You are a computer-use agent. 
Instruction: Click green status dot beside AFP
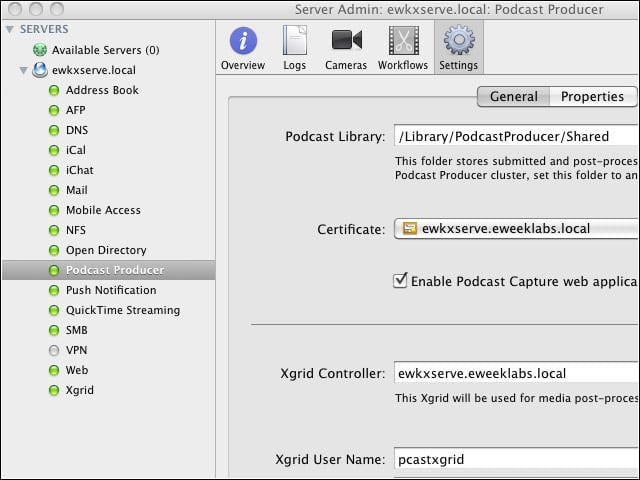(54, 110)
